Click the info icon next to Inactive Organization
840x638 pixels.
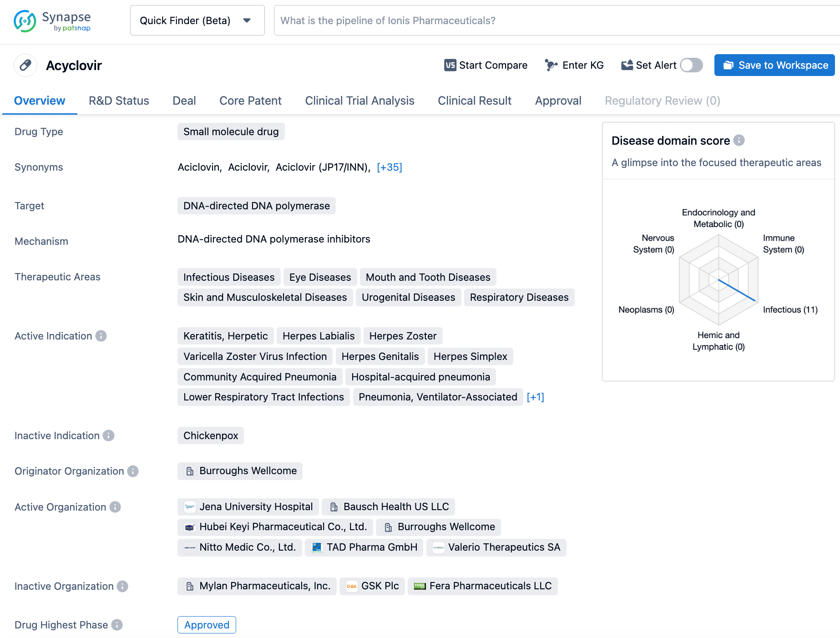coord(122,586)
